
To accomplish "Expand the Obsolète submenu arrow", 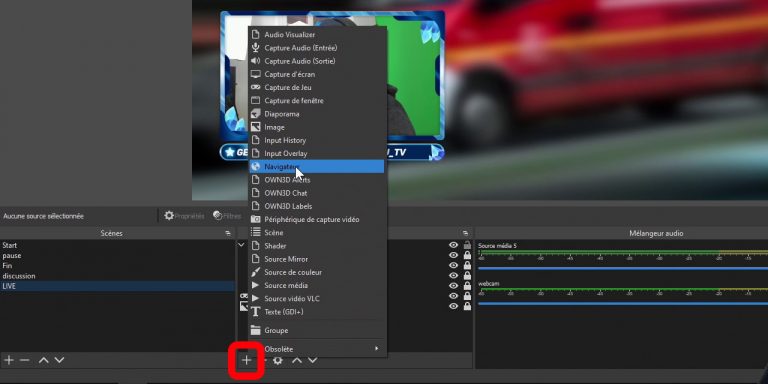I will (x=377, y=349).
